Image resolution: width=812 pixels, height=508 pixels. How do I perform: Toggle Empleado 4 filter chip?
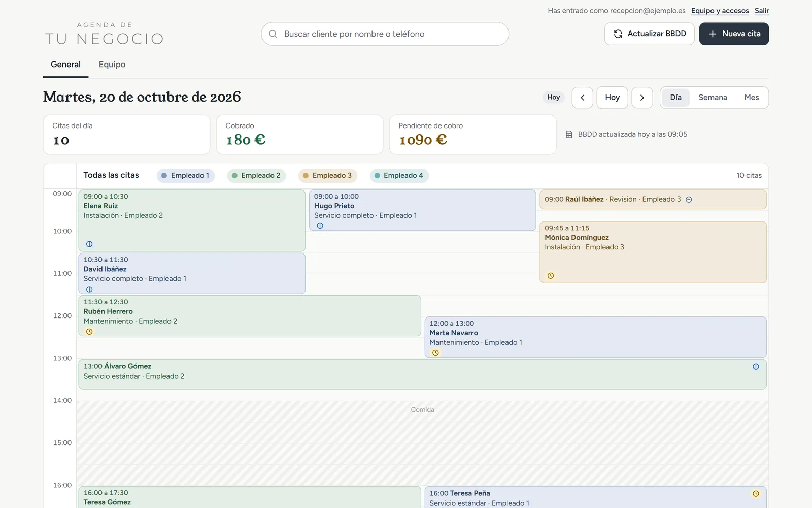pos(399,176)
